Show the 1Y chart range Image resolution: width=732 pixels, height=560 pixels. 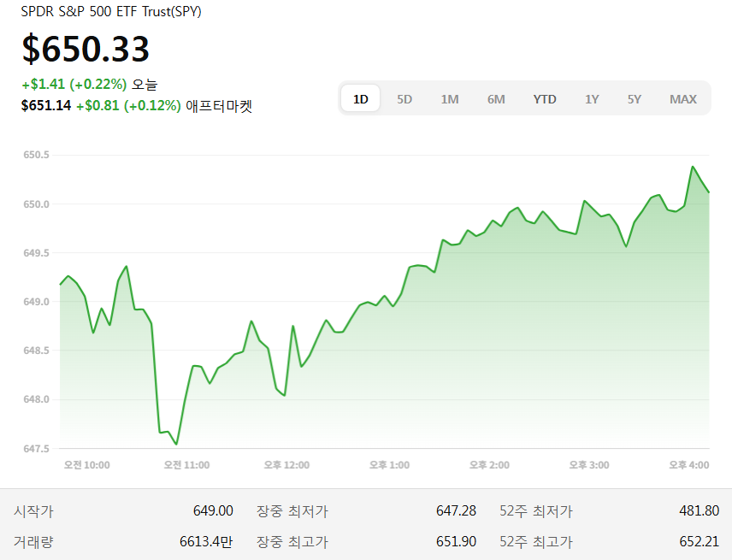[592, 99]
